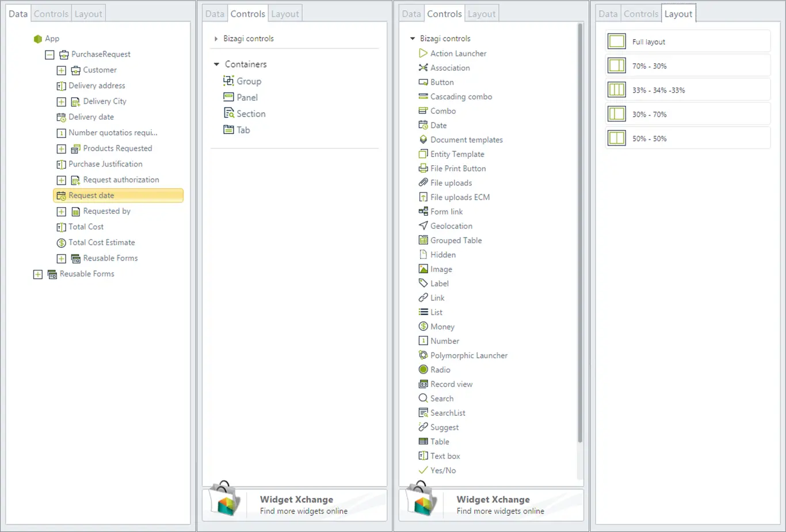Click the File Print Button icon

[x=423, y=169]
